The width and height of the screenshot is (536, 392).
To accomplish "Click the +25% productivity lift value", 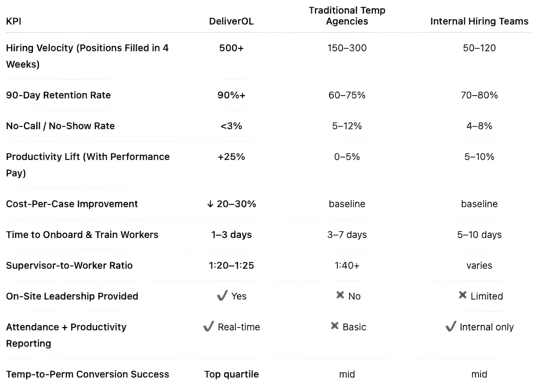I will click(x=231, y=157).
